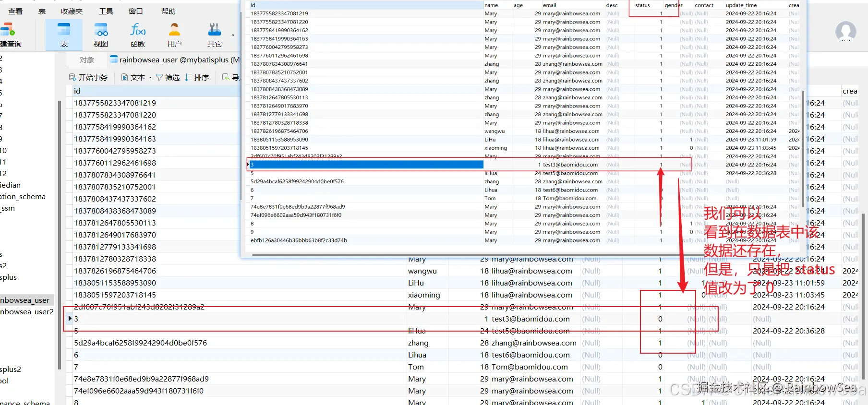This screenshot has height=405, width=868.
Task: Click the Tom@baomidou.com email cell in main grid
Action: click(530, 367)
